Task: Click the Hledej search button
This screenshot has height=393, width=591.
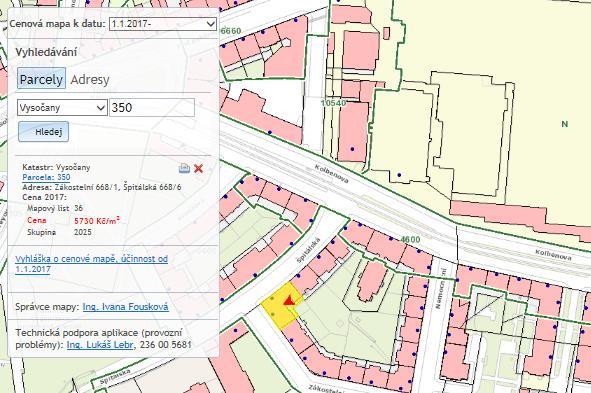Action: coord(43,132)
